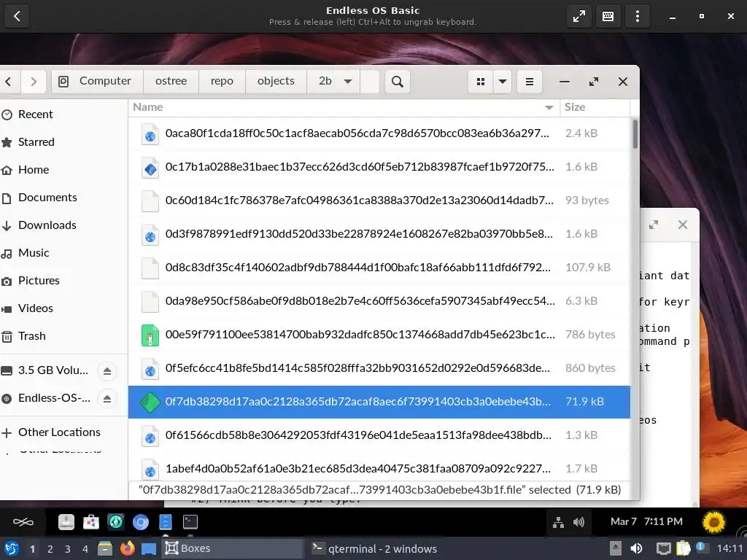
Task: Select file 0c60d184c1fc786378e7afc04986...
Action: coord(379,201)
